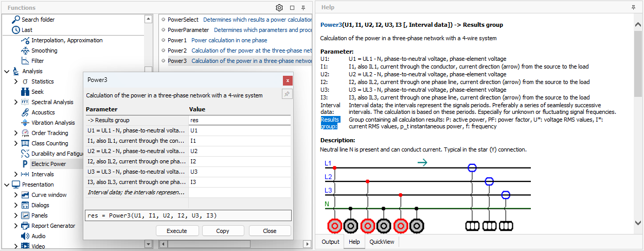The image size is (644, 251).
Task: Switch to the Output tab
Action: (330, 242)
